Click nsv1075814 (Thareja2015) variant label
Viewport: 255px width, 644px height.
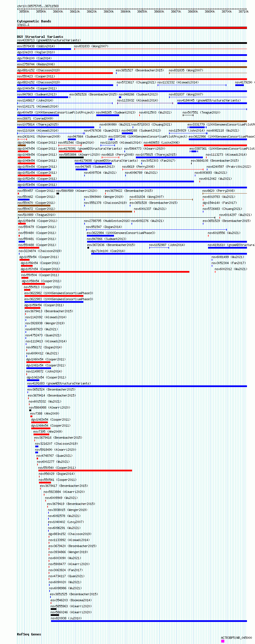pyautogui.click(x=38, y=124)
